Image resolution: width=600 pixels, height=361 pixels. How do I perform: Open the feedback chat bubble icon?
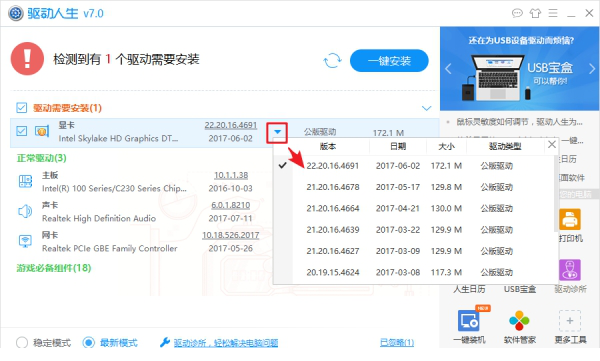(x=517, y=13)
